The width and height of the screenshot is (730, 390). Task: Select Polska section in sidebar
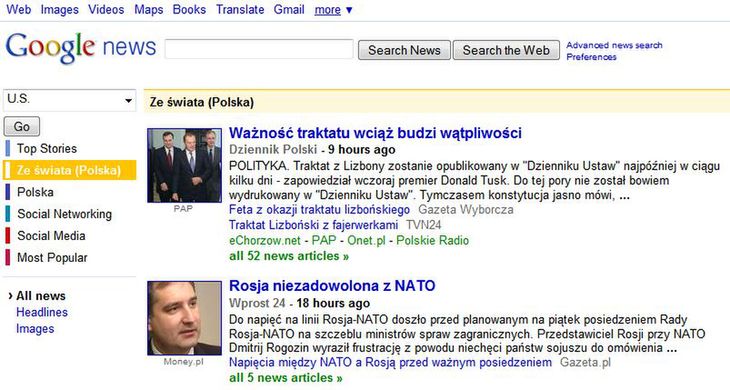tap(35, 192)
